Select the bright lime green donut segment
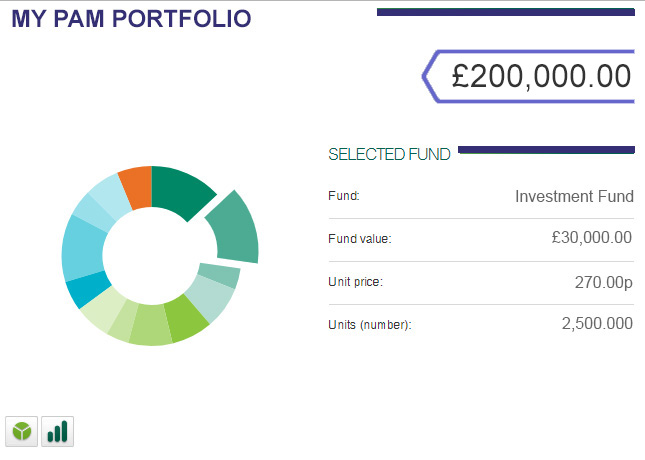Image resolution: width=645 pixels, height=460 pixels. (185, 318)
